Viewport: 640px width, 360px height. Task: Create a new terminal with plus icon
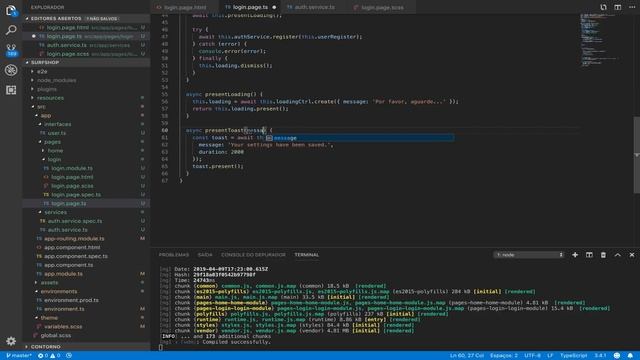(575, 255)
